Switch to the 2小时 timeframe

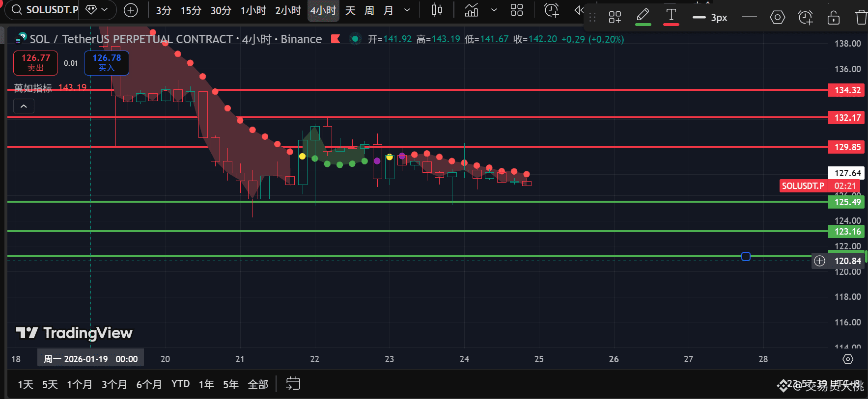pos(288,10)
